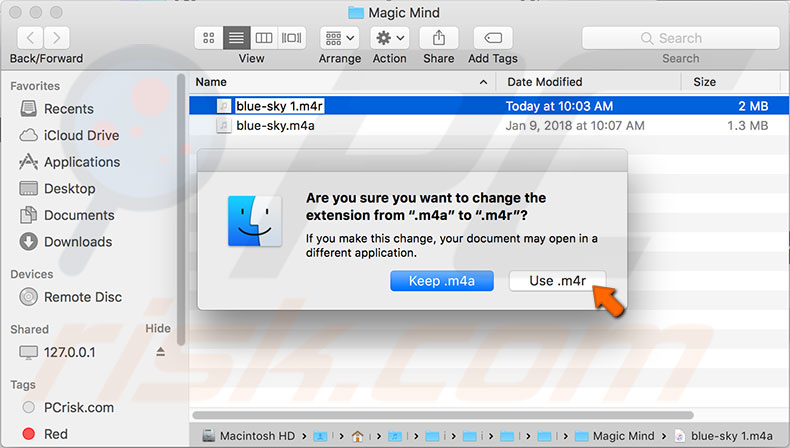Eject the 127.0.0.1 shared server
790x448 pixels.
161,352
